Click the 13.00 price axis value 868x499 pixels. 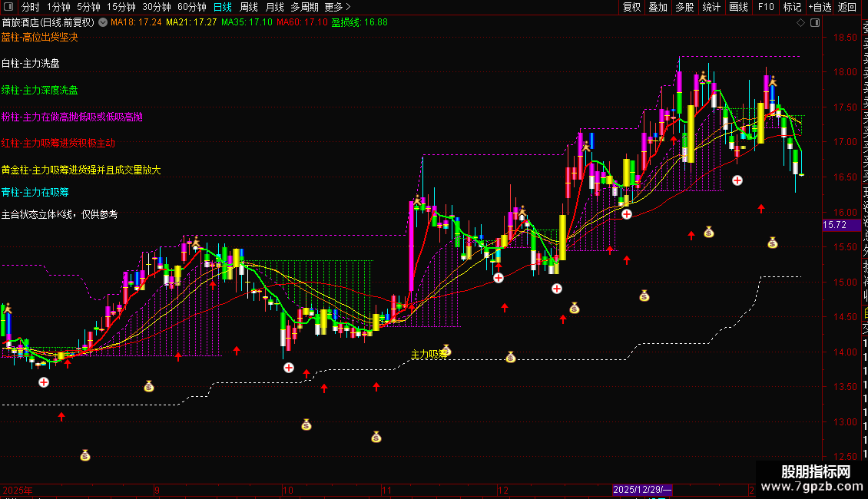[x=845, y=422]
